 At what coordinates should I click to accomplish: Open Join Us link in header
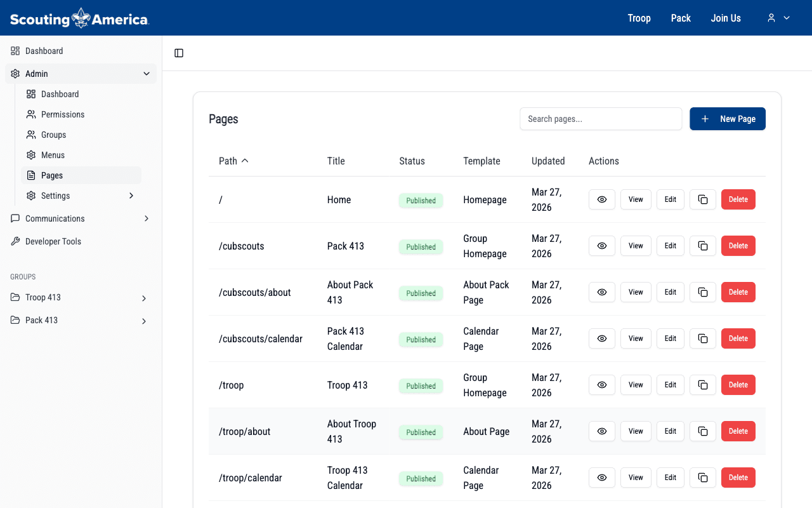pos(726,18)
